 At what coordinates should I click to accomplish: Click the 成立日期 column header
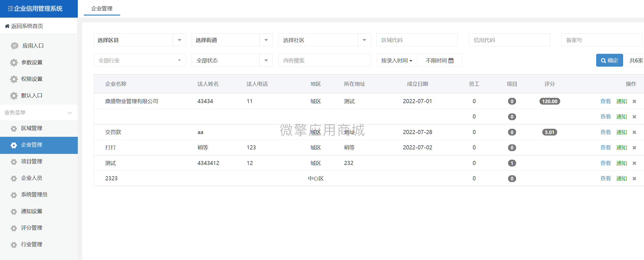click(417, 84)
